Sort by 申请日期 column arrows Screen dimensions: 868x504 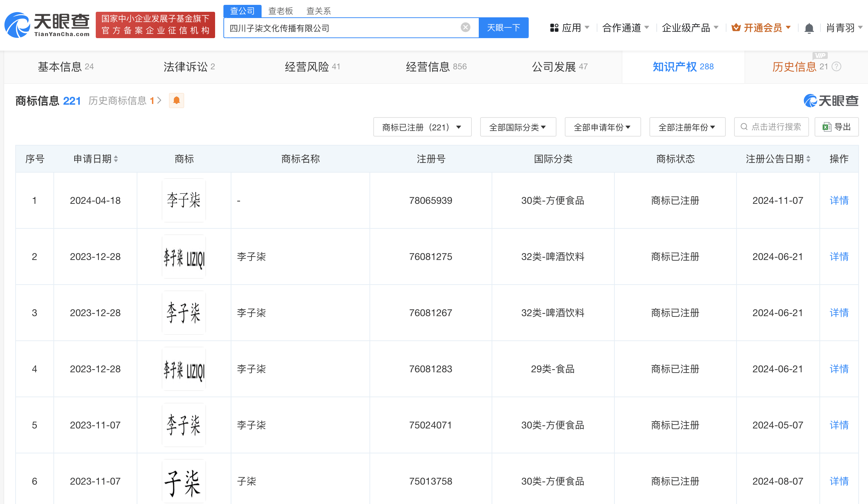(116, 159)
